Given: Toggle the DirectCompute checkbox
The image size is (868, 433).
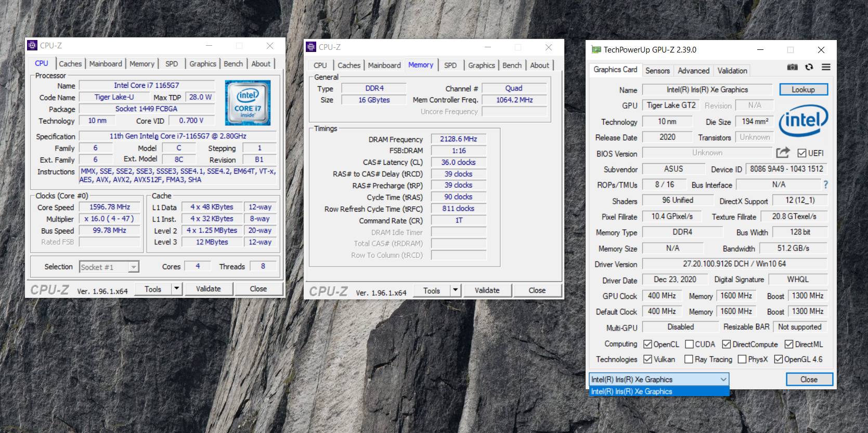Looking at the screenshot, I should click(x=727, y=344).
